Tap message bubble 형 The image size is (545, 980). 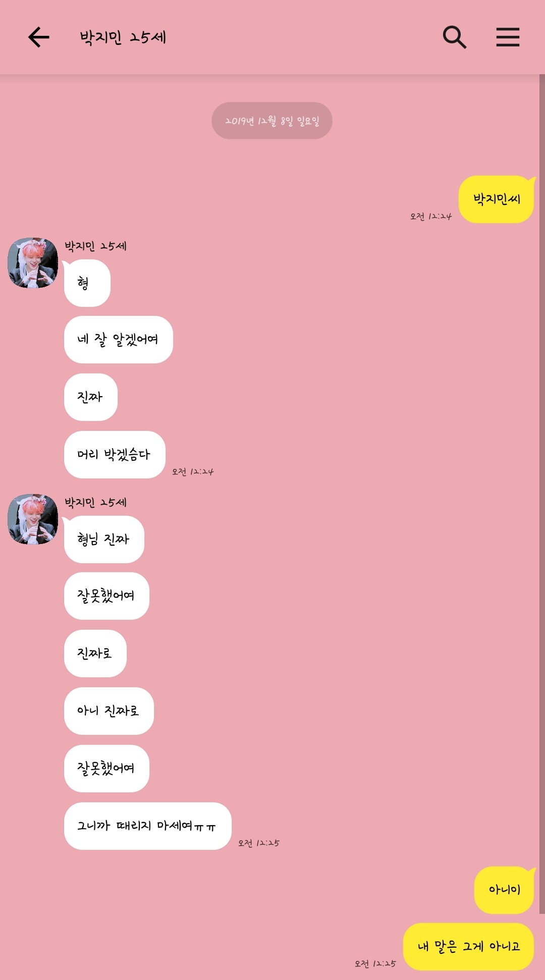pos(87,283)
